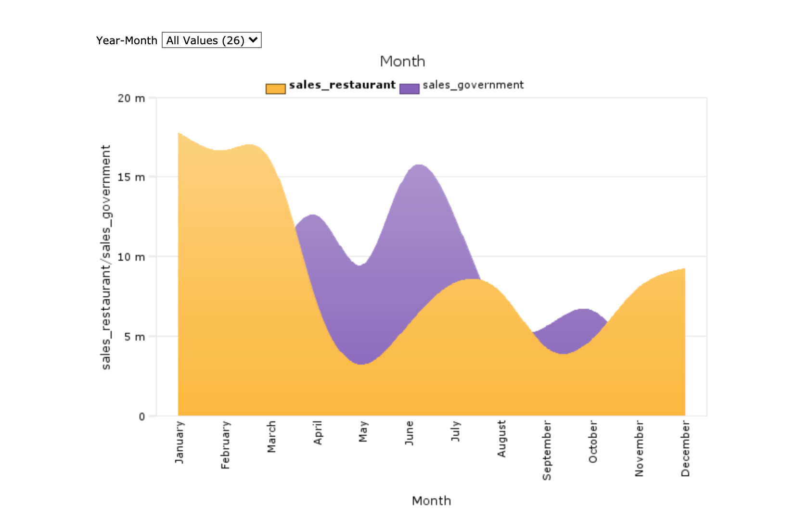Click the January axis label
This screenshot has width=795, height=532.
coord(180,443)
